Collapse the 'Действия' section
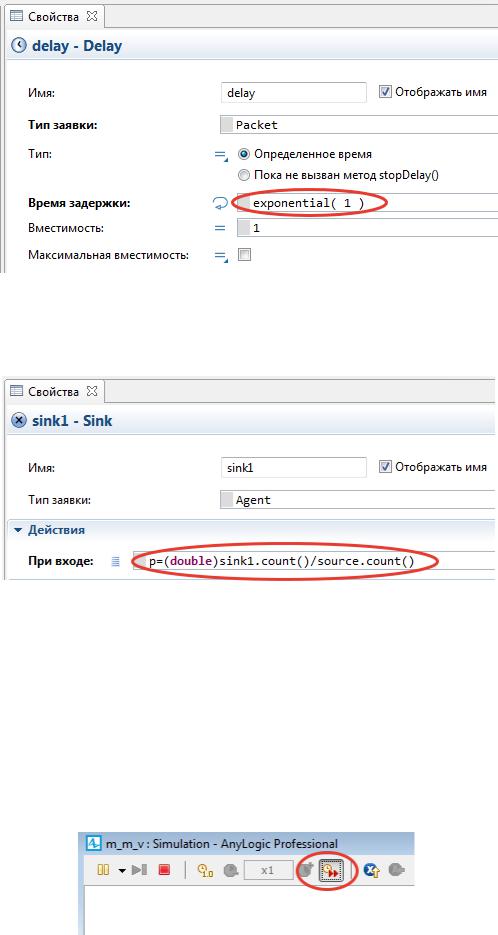The image size is (498, 935). click(x=18, y=530)
